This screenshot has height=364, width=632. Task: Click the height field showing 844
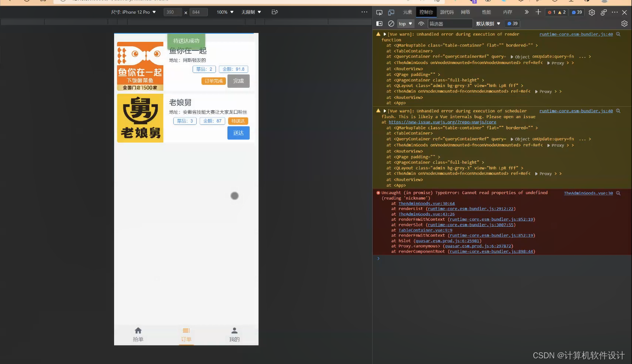[199, 12]
